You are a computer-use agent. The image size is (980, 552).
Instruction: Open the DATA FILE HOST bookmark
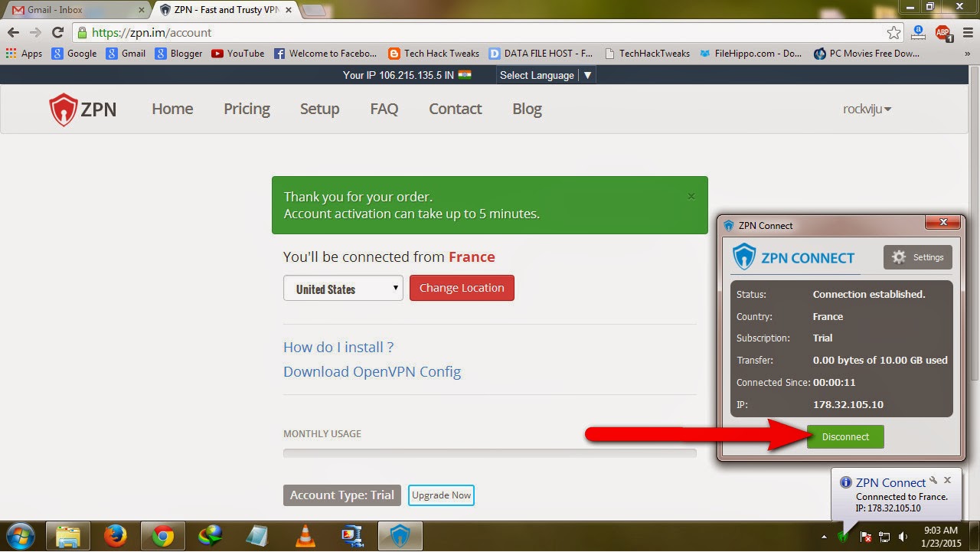click(x=541, y=54)
